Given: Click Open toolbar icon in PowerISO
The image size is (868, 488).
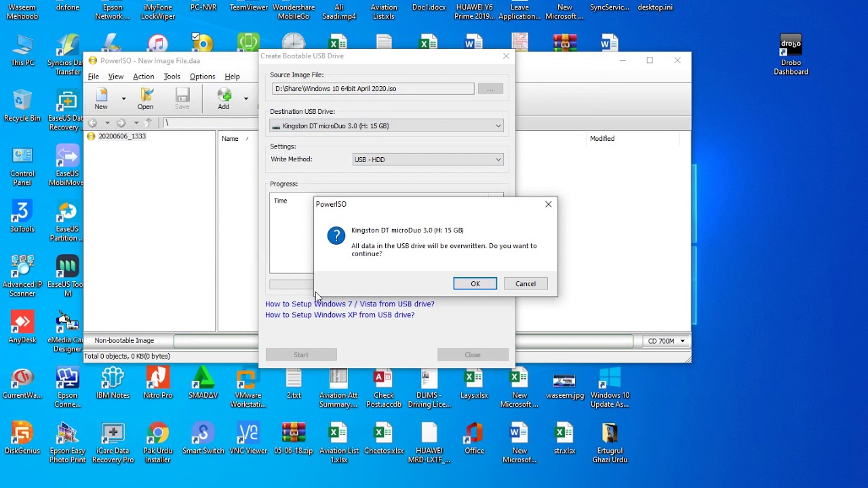Looking at the screenshot, I should (x=145, y=99).
